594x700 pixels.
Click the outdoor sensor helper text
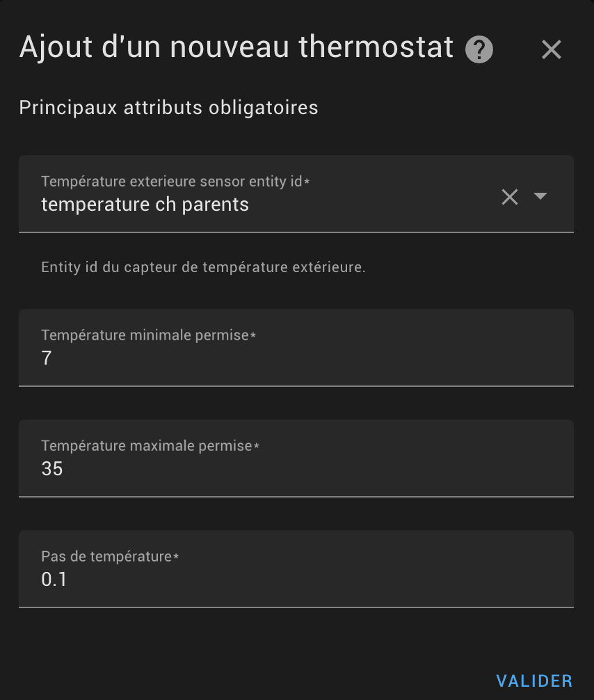[203, 267]
